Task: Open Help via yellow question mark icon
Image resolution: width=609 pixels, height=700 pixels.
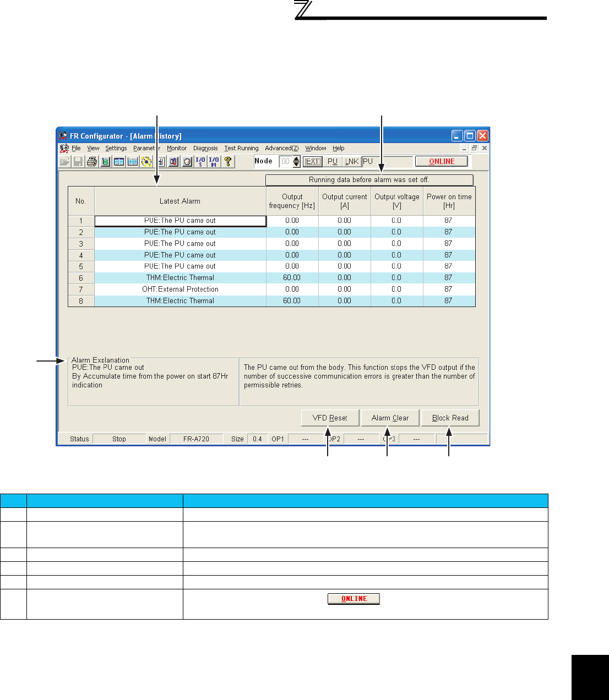Action: [x=227, y=161]
